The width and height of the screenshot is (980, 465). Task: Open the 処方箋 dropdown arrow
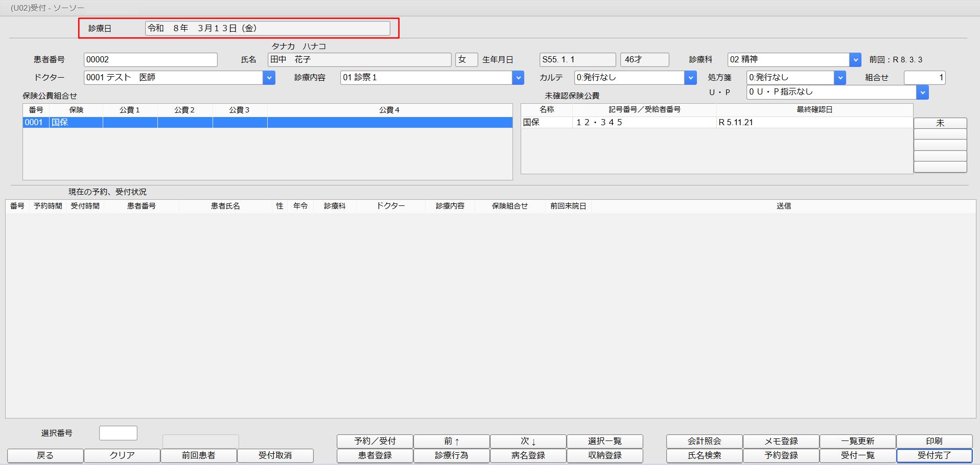[x=839, y=78]
